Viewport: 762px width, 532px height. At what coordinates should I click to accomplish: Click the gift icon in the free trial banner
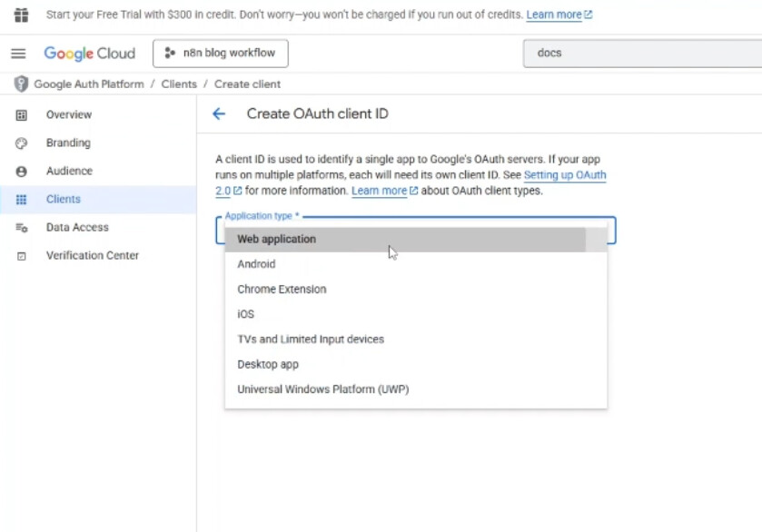[21, 15]
